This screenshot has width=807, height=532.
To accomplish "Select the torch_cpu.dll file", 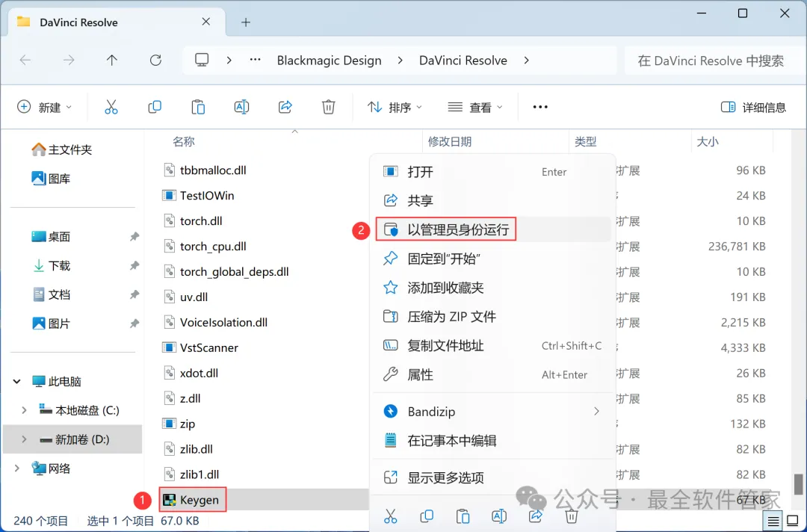I will point(205,246).
